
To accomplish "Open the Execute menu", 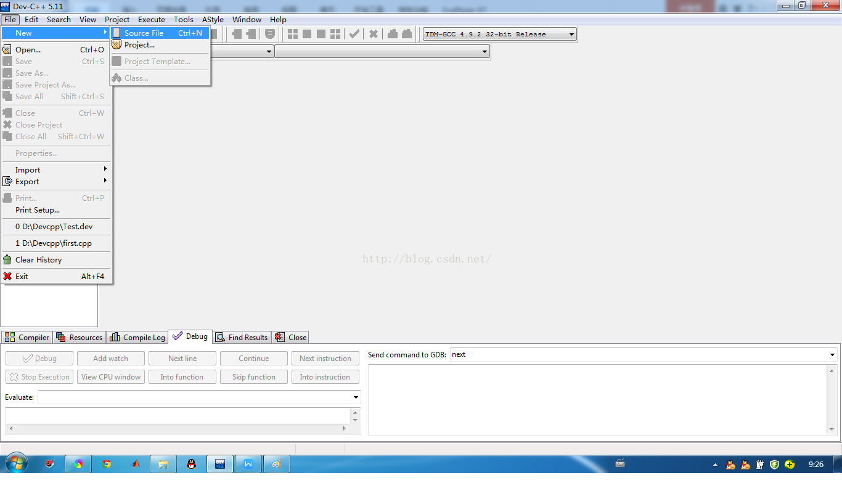I will [x=152, y=19].
